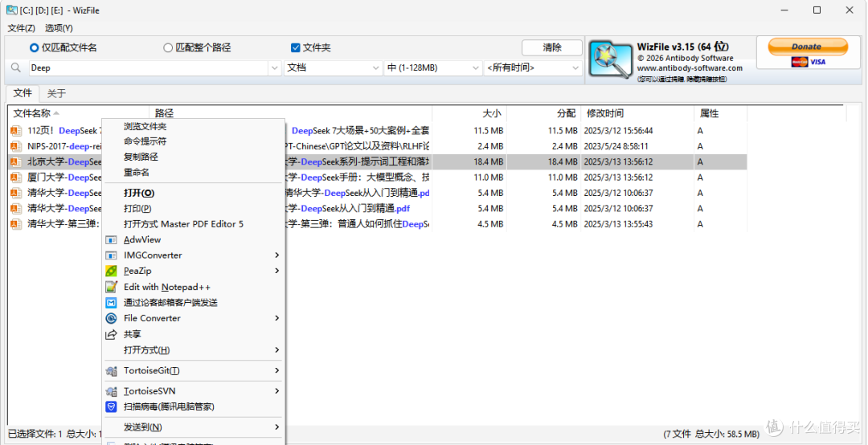This screenshot has width=868, height=445.
Task: Expand the 发送到(N) submenu
Action: (x=276, y=427)
